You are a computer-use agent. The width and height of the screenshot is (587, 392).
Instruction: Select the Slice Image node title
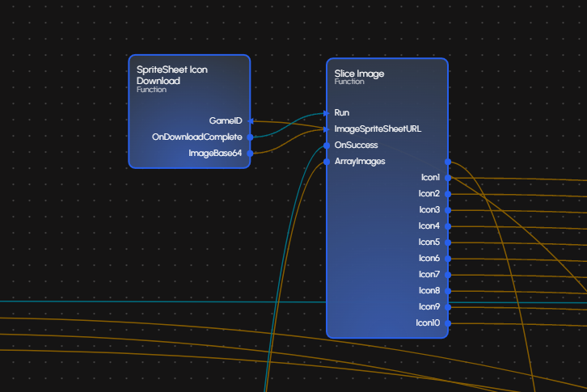[x=359, y=74]
